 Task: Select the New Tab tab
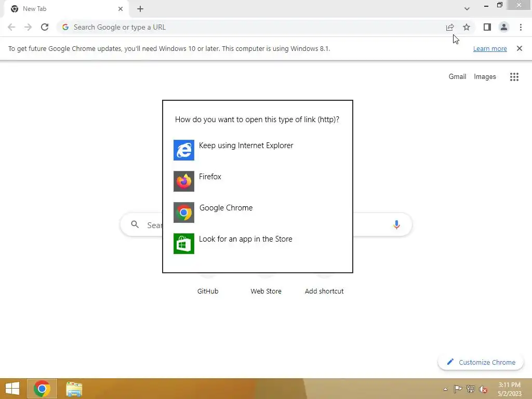click(66, 9)
